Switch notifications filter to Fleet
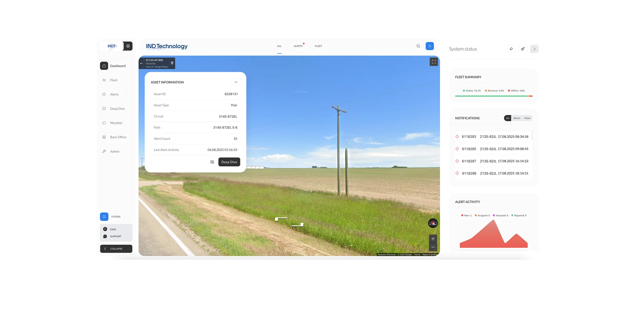The image size is (644, 329). (x=527, y=118)
